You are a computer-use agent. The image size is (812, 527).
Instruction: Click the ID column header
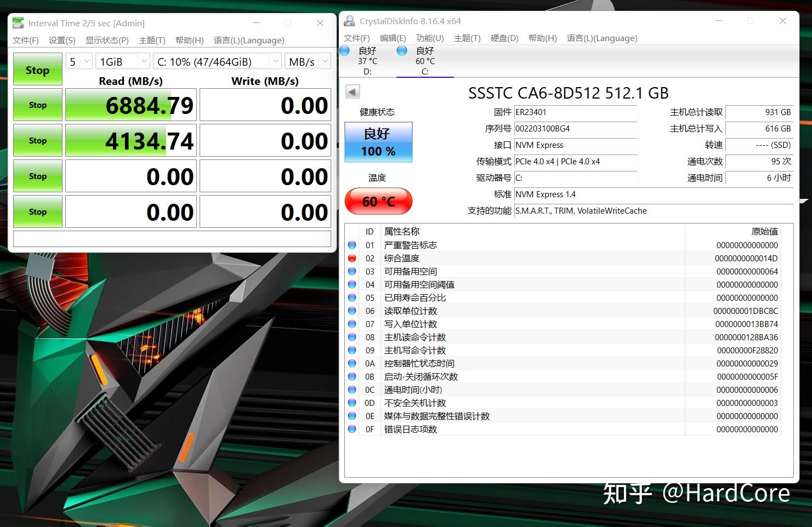pos(370,231)
